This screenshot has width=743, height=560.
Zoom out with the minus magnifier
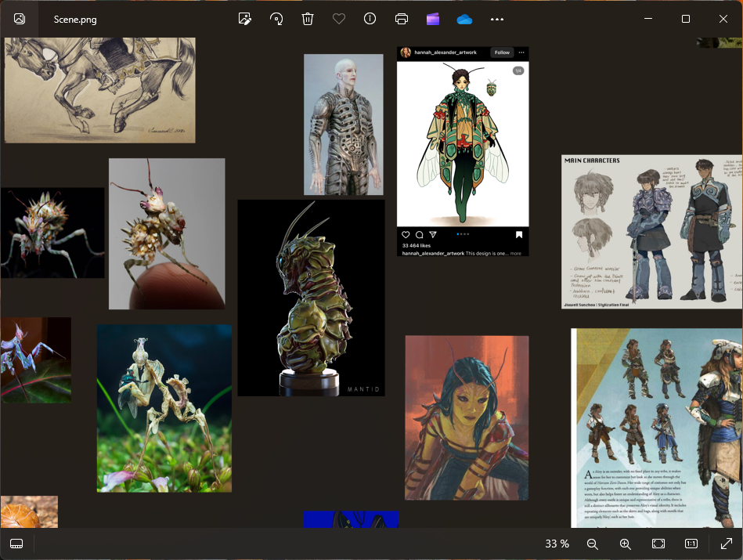pyautogui.click(x=593, y=544)
